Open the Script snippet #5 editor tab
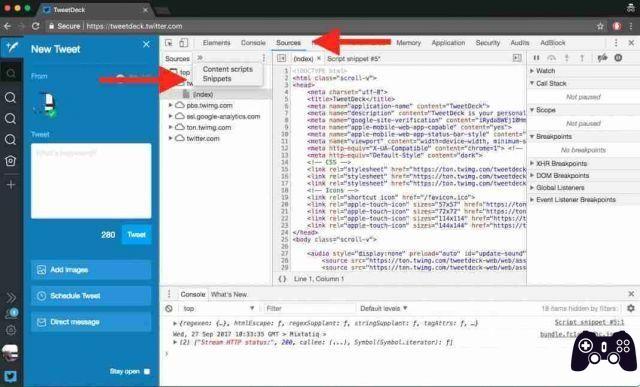Image resolution: width=640 pixels, height=387 pixels. click(353, 59)
